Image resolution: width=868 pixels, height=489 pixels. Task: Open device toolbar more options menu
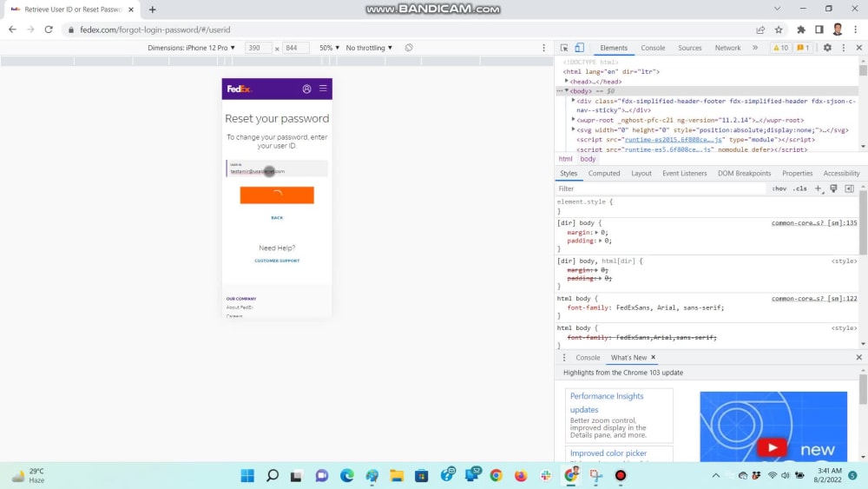coord(543,48)
